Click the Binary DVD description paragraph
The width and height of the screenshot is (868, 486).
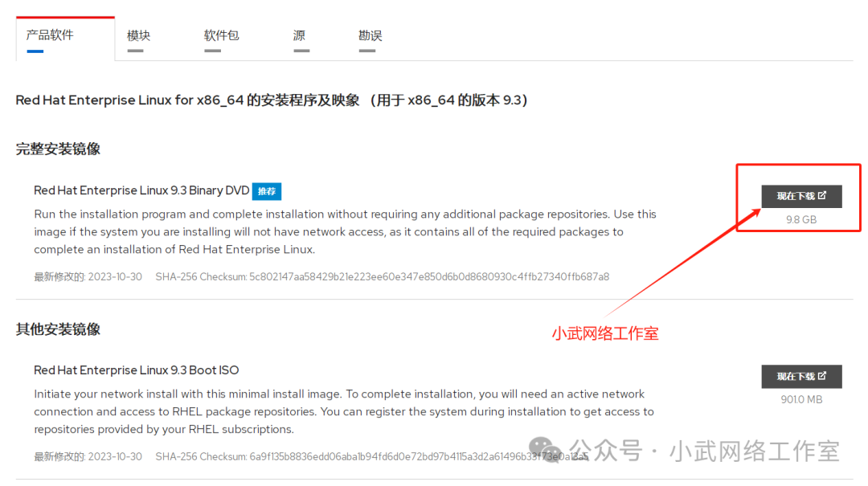coord(345,232)
